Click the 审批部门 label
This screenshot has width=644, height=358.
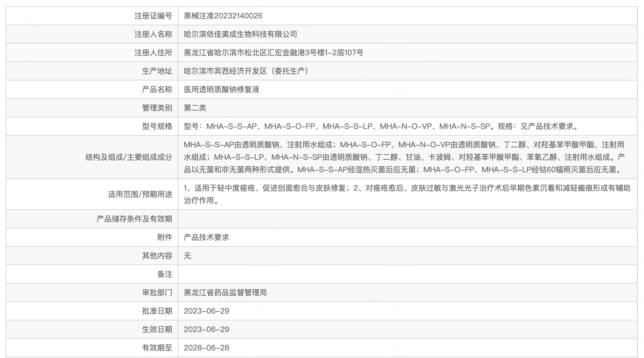click(x=157, y=292)
